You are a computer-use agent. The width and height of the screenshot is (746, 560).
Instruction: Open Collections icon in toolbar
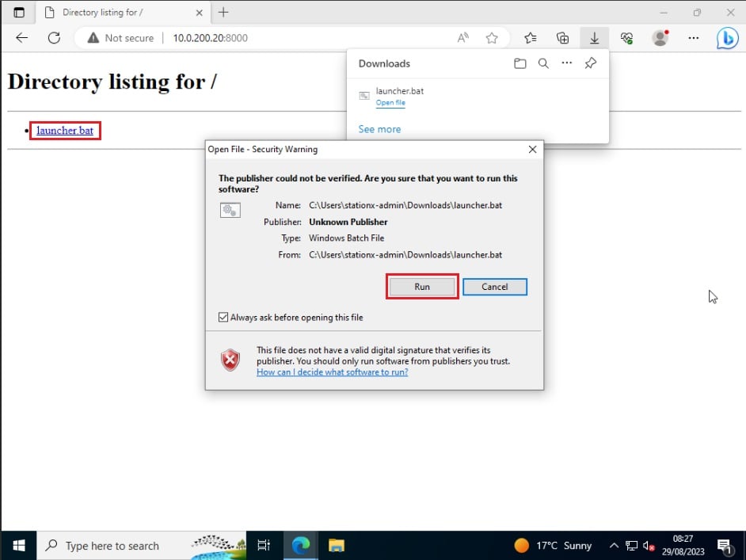pos(562,37)
